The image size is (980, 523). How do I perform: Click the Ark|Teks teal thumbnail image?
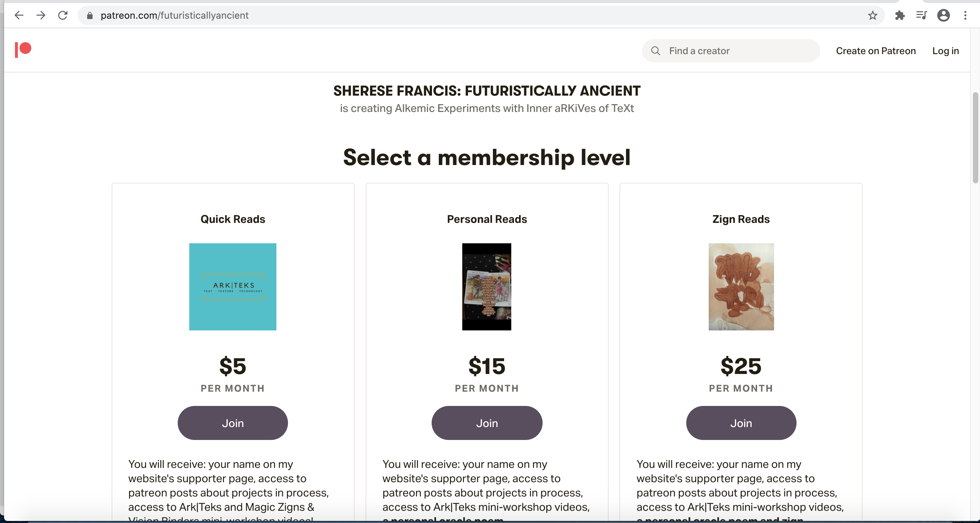(x=232, y=287)
